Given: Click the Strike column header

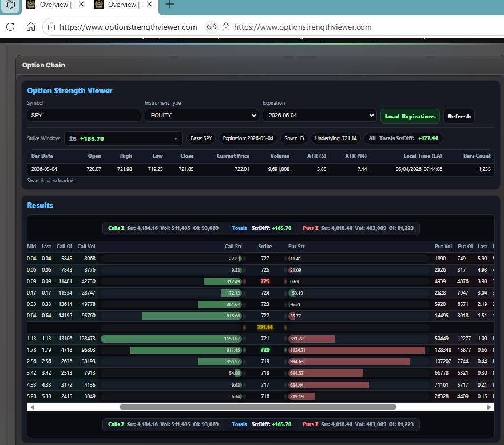Looking at the screenshot, I should click(x=265, y=247).
